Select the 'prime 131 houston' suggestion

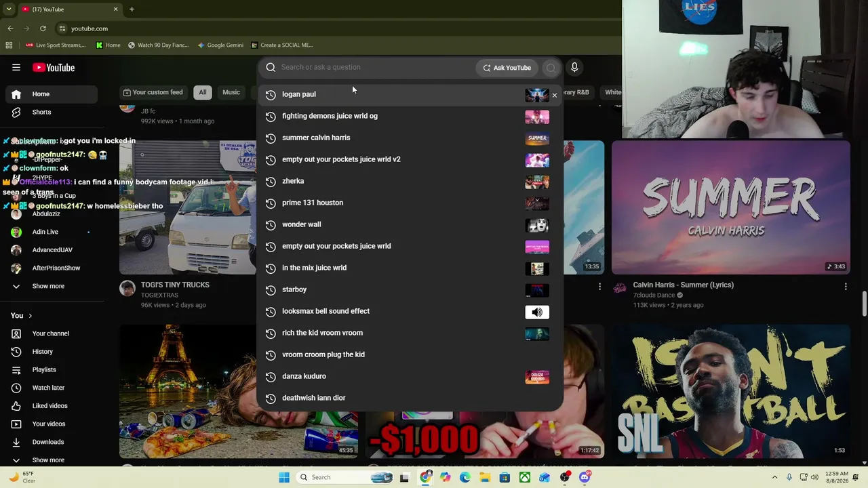tap(410, 203)
